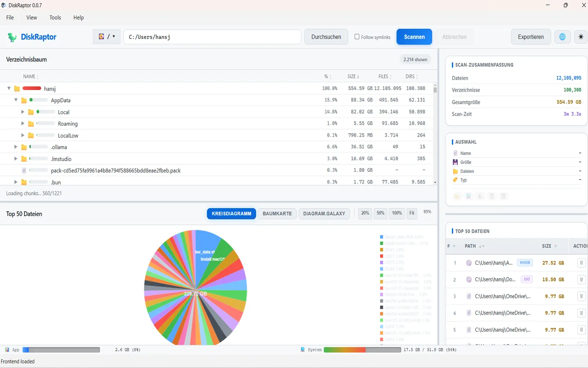Click the action button for row 4
The image size is (588, 368).
point(581,313)
